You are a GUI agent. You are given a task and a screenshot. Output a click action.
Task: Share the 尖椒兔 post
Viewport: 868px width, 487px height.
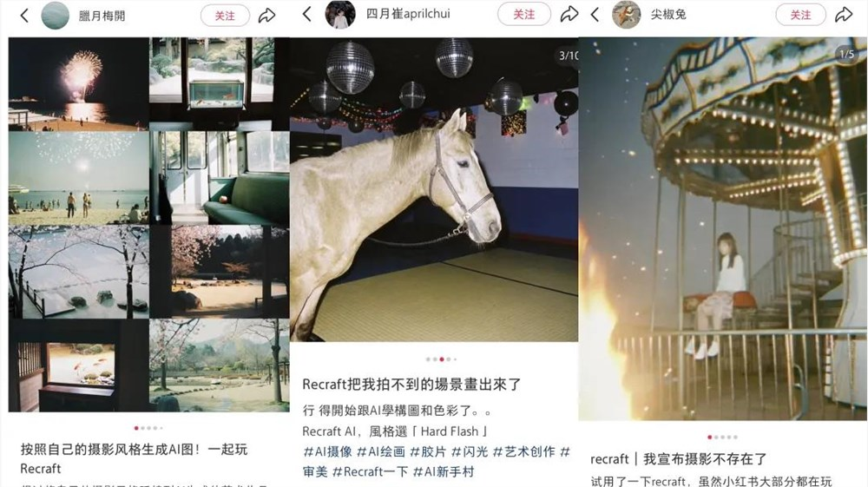pos(844,15)
